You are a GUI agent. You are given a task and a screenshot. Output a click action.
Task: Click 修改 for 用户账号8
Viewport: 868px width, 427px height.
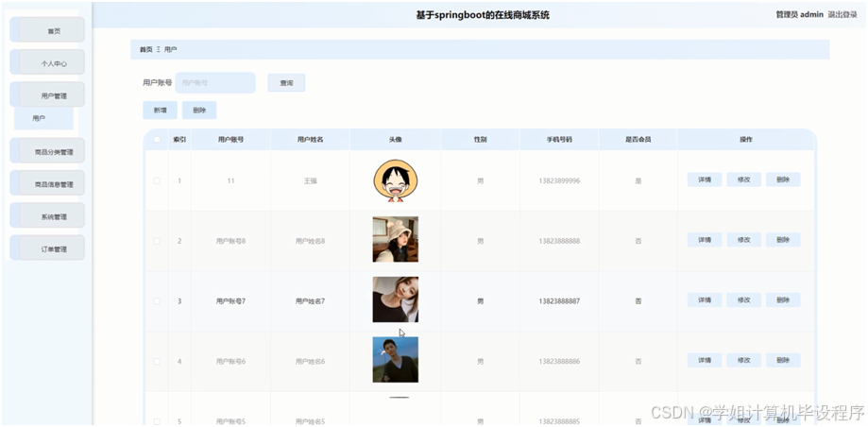point(744,240)
